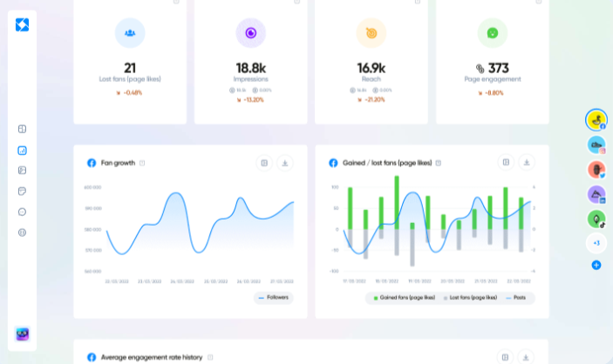Expand the +3 more profiles bubble
Viewport: 613px width, 364px height.
pyautogui.click(x=596, y=243)
